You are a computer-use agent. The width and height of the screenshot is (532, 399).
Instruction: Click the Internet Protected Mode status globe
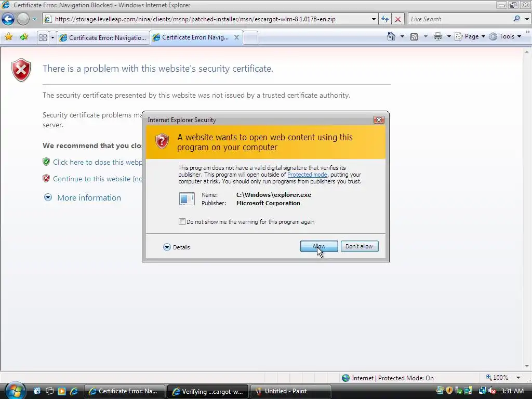[345, 378]
